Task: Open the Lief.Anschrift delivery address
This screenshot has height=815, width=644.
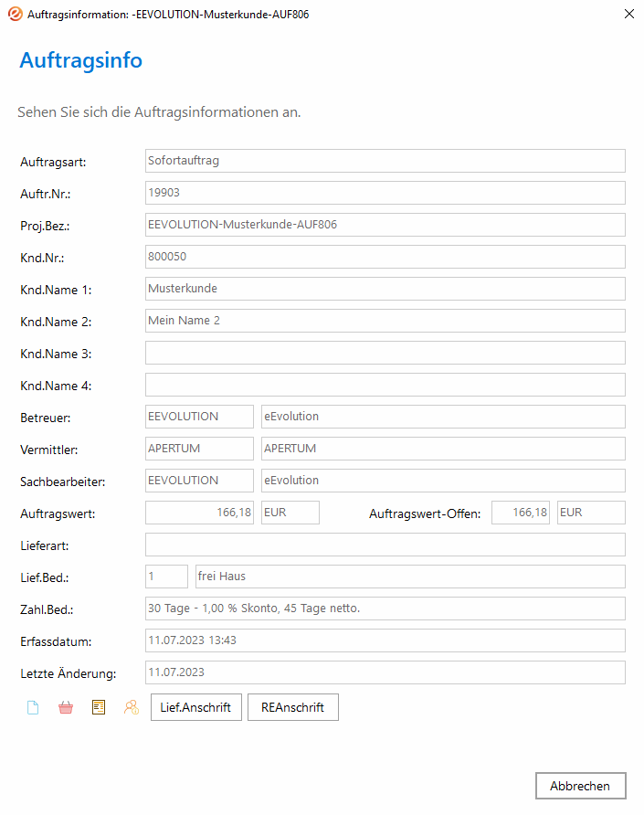Action: tap(195, 707)
